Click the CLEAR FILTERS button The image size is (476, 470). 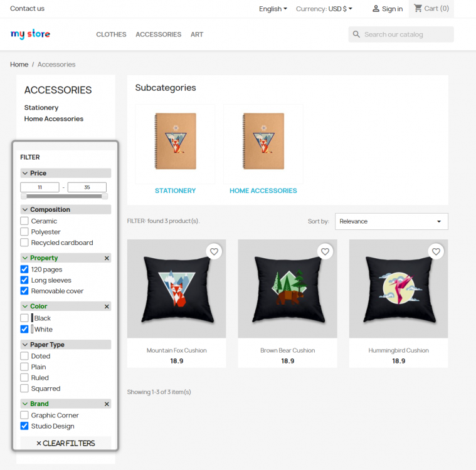(x=66, y=443)
